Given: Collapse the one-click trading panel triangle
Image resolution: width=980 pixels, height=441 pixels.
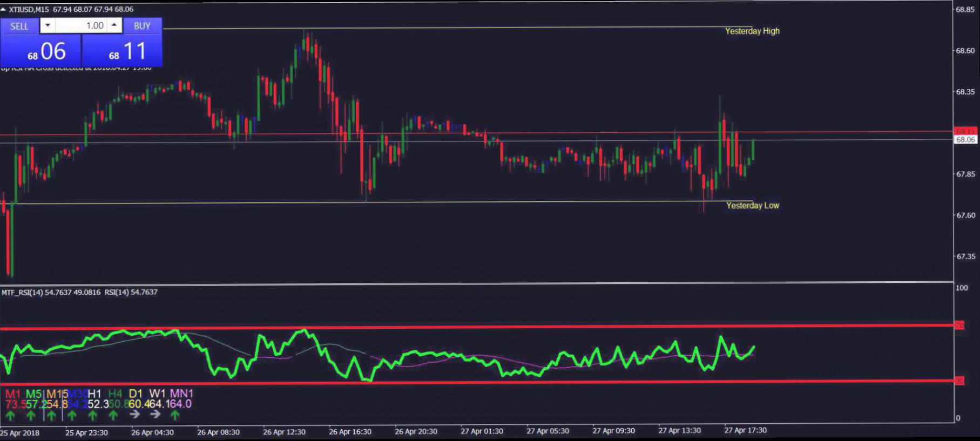Looking at the screenshot, I should (x=3, y=9).
